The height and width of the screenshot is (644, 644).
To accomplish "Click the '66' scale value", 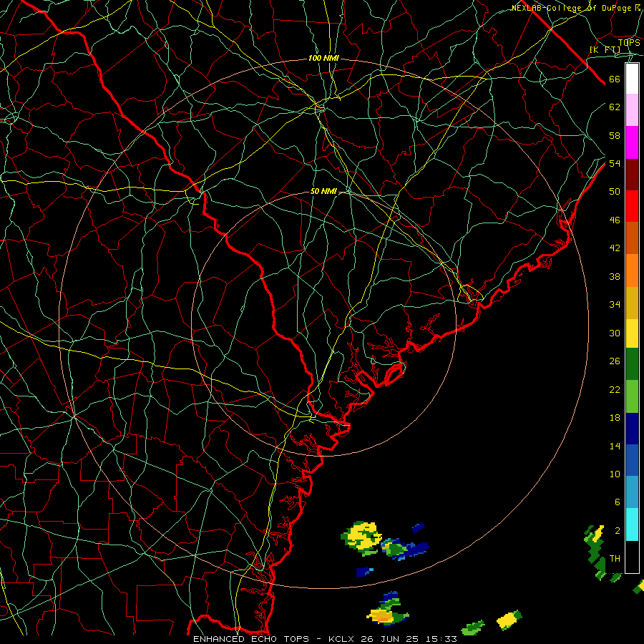I will coord(615,79).
